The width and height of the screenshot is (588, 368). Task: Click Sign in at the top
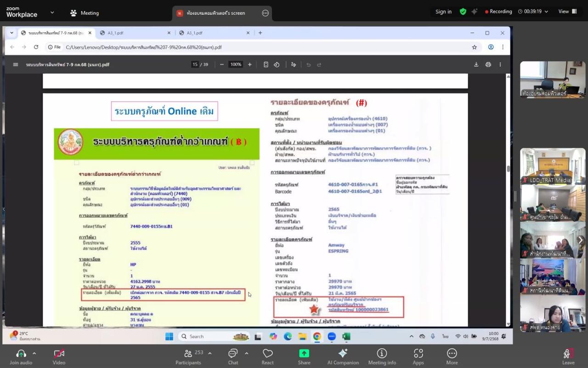point(443,11)
